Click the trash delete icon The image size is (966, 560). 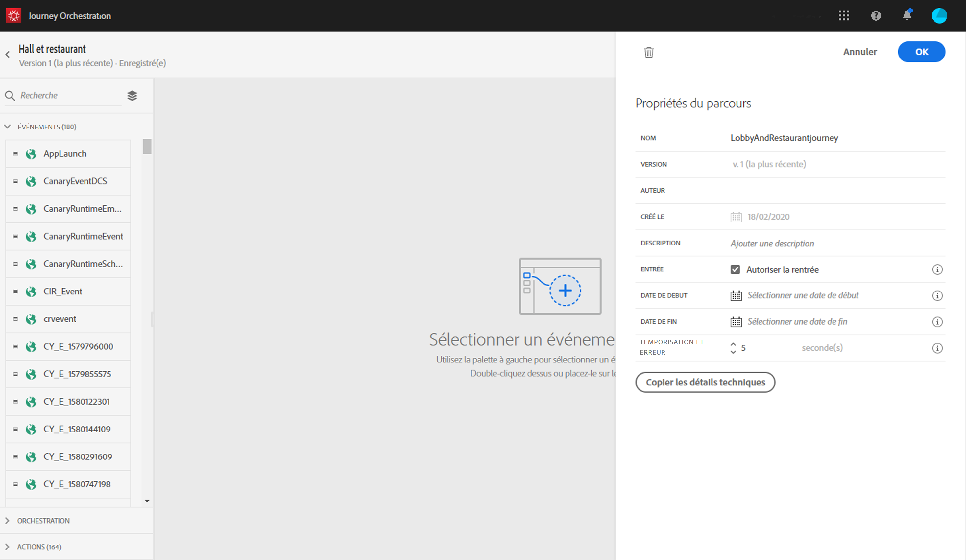649,52
